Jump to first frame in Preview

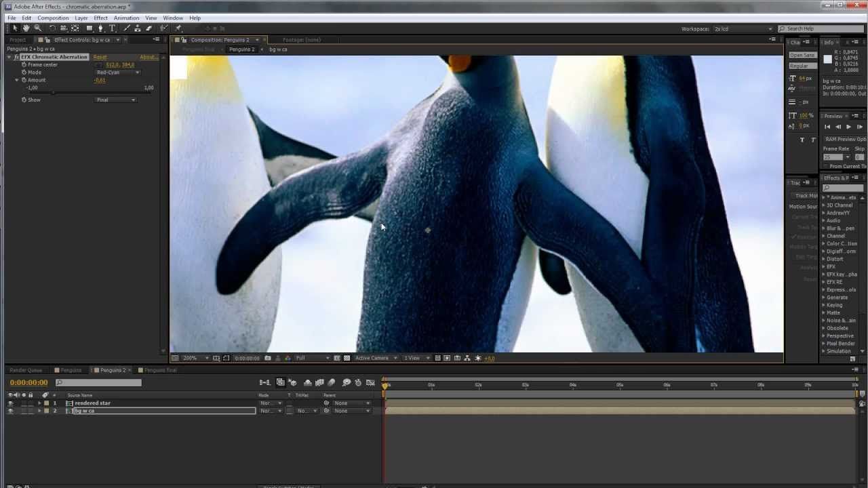827,127
